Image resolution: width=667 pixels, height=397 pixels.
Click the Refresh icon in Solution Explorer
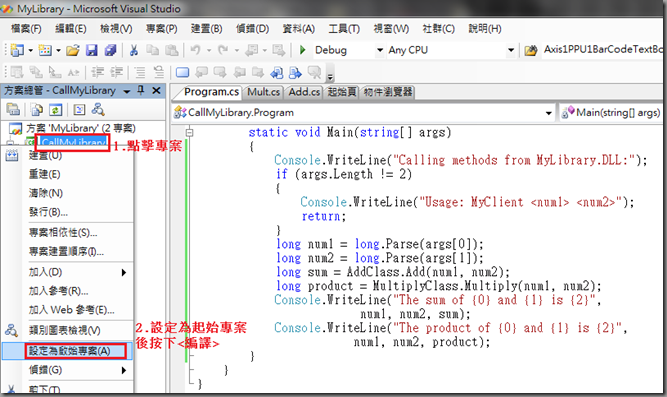tap(55, 110)
